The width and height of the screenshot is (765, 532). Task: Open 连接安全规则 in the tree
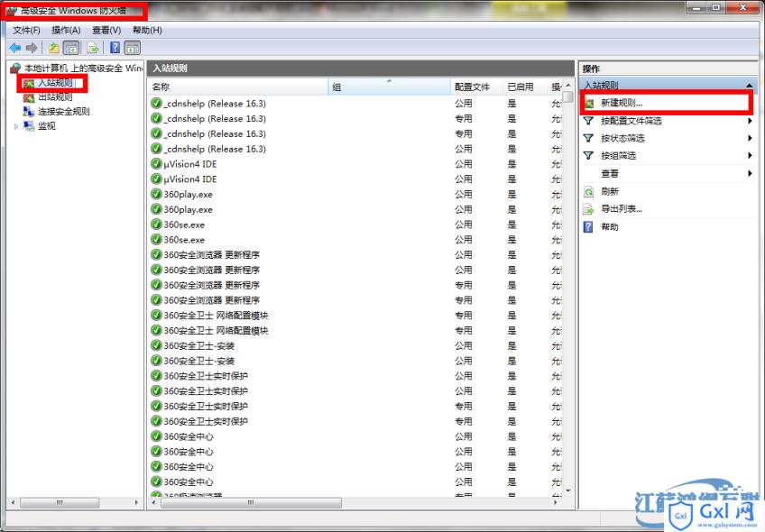pos(64,111)
